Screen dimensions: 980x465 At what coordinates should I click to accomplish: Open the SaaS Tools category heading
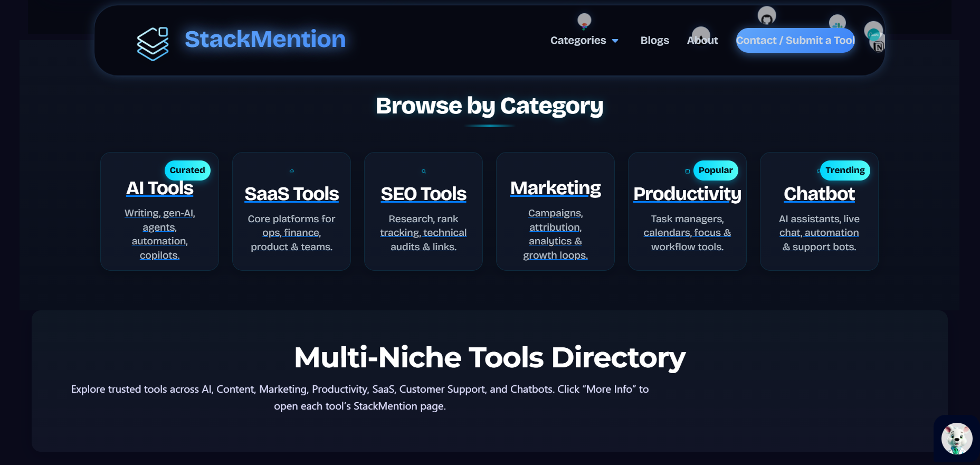pyautogui.click(x=291, y=194)
